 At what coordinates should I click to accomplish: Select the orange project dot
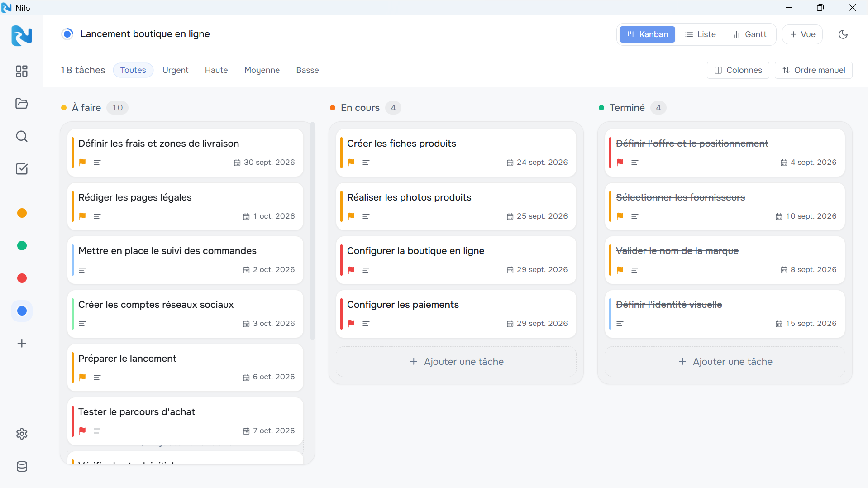[22, 213]
